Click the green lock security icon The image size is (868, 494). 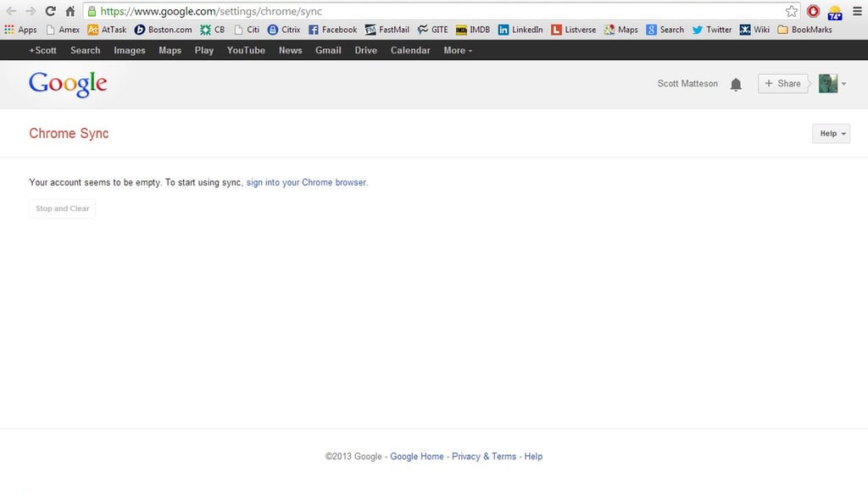click(92, 11)
